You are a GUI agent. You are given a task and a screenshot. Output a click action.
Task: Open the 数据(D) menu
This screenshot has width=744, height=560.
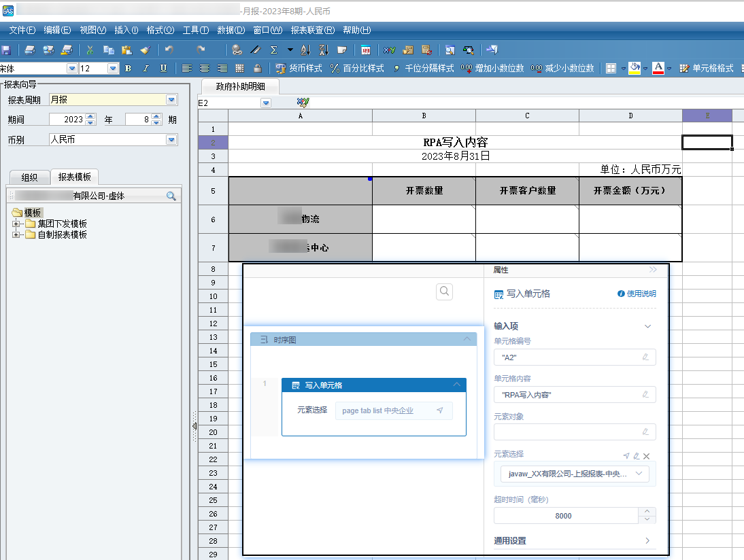click(x=231, y=30)
